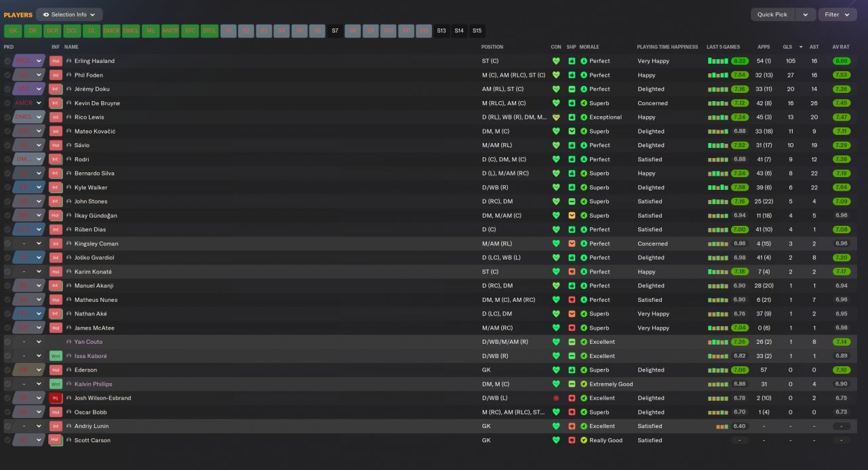
Task: Click the Wnt badge beside Issa Kaboré
Action: pos(56,356)
